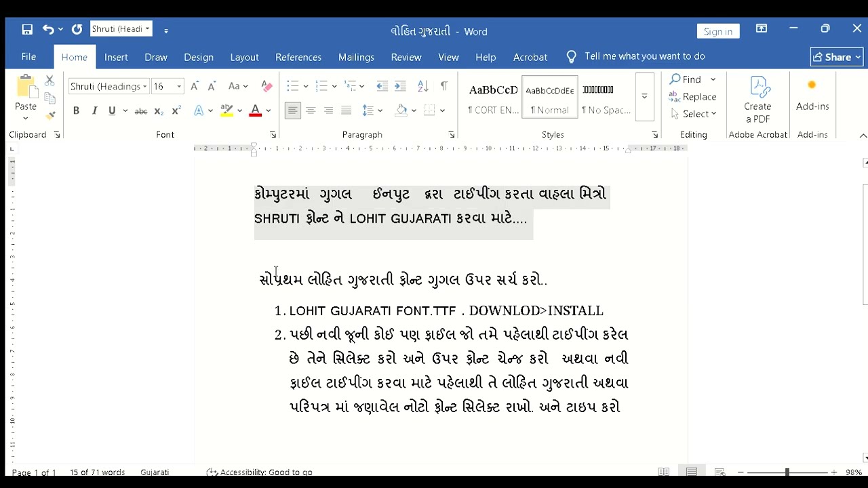Redo the last action
Viewport: 868px width, 488px height.
click(77, 29)
